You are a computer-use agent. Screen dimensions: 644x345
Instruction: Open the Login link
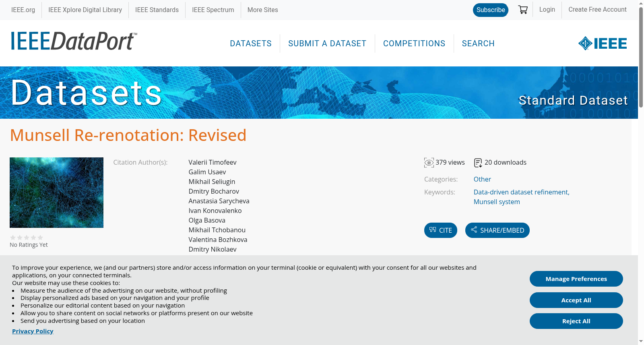click(547, 9)
